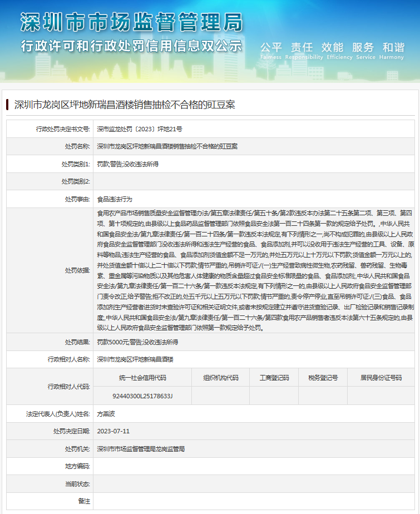The height and width of the screenshot is (514, 420).
Task: Click the 处罚事由 label
Action: [x=77, y=199]
